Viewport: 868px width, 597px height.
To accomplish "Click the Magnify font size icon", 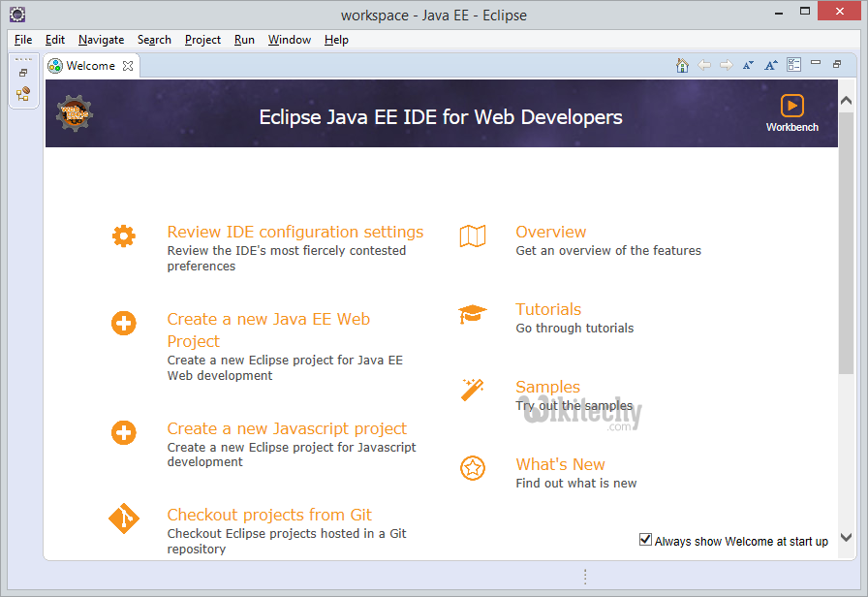I will point(771,65).
